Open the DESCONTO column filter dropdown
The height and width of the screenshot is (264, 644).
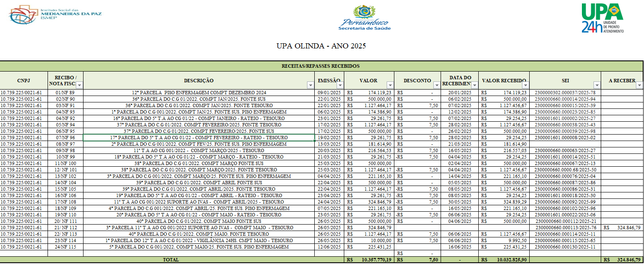click(x=437, y=85)
